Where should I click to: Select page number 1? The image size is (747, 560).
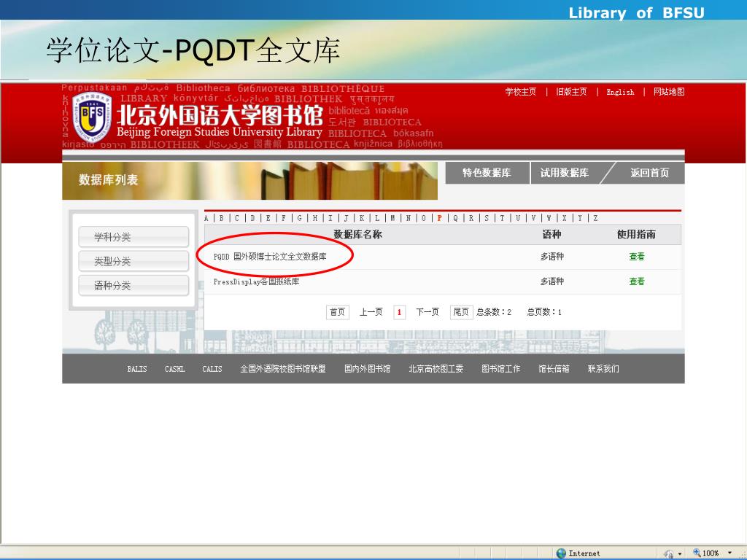[x=399, y=312]
